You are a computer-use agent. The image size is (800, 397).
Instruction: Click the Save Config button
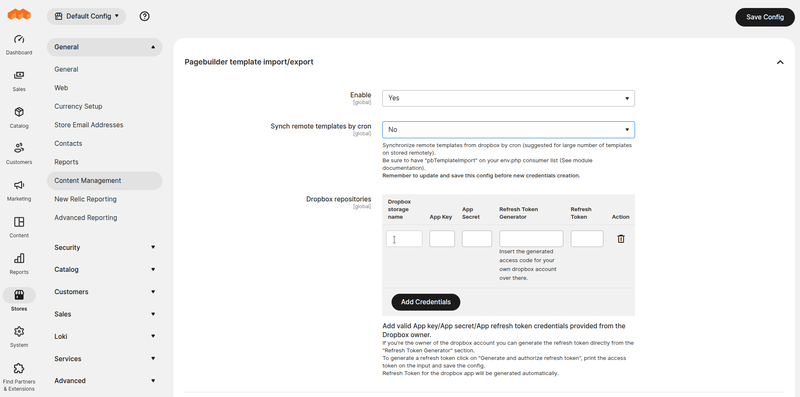point(765,17)
